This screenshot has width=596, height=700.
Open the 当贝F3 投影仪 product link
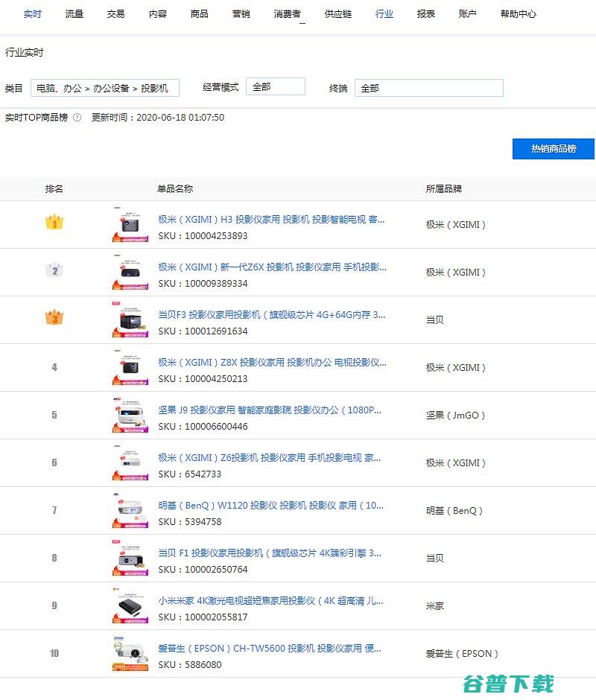(272, 315)
